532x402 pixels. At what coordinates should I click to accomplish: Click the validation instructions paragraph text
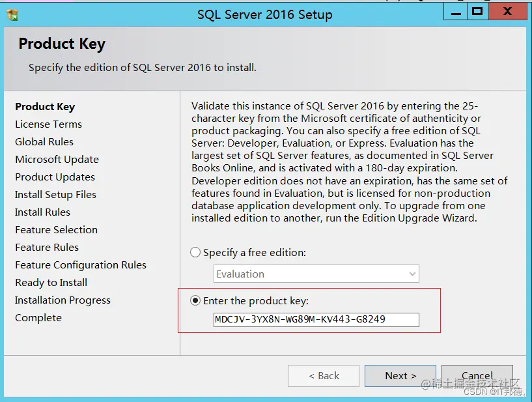(x=350, y=162)
